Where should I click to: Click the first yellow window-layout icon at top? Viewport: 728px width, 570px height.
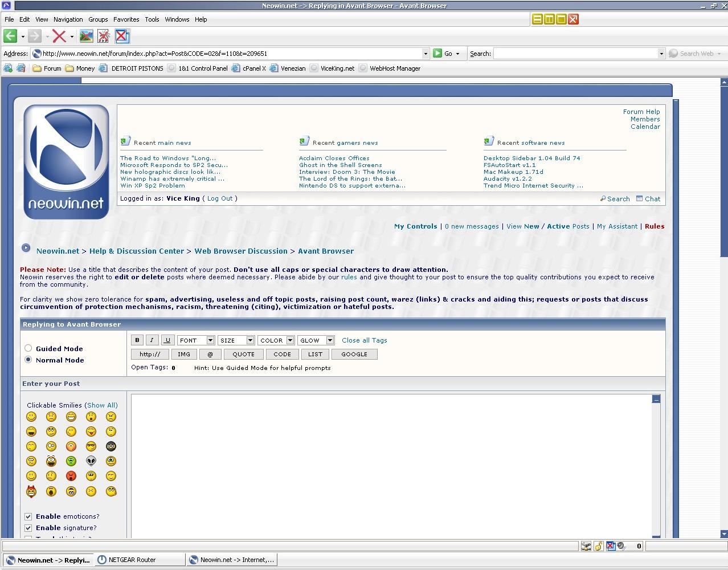click(537, 19)
